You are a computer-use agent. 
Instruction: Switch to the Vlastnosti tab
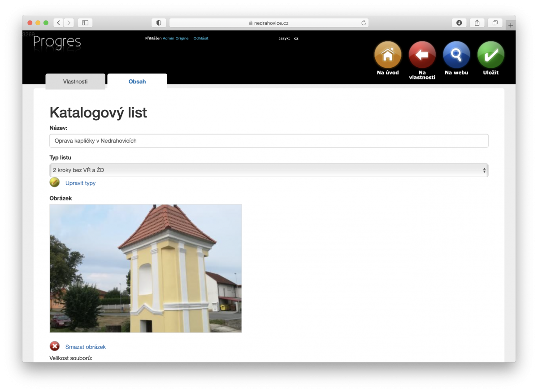75,81
